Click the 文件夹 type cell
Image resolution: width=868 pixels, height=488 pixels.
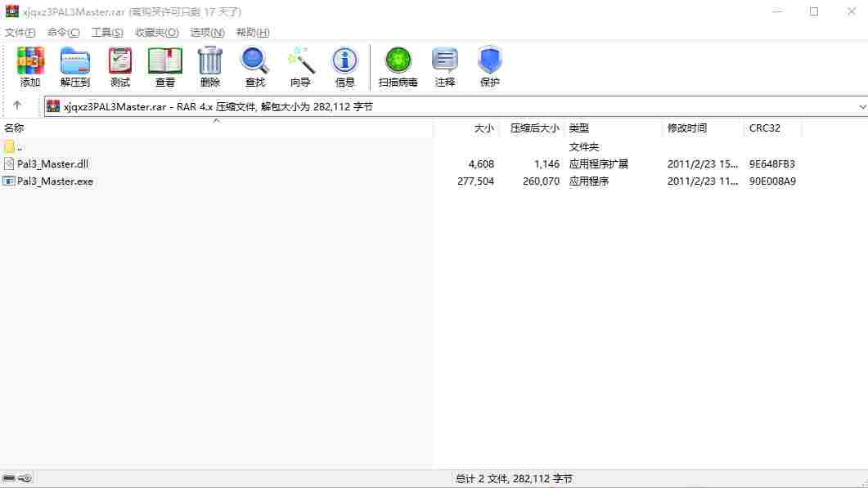(x=583, y=146)
